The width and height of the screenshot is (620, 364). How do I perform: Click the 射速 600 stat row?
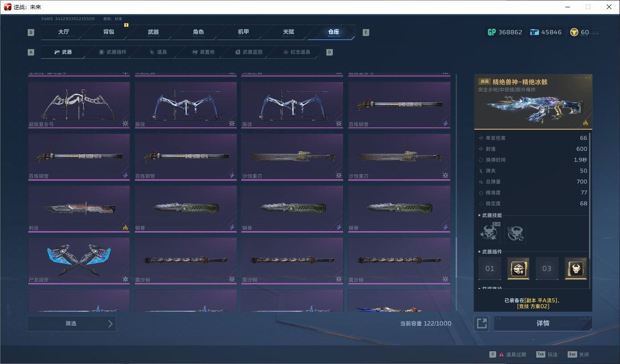click(533, 149)
